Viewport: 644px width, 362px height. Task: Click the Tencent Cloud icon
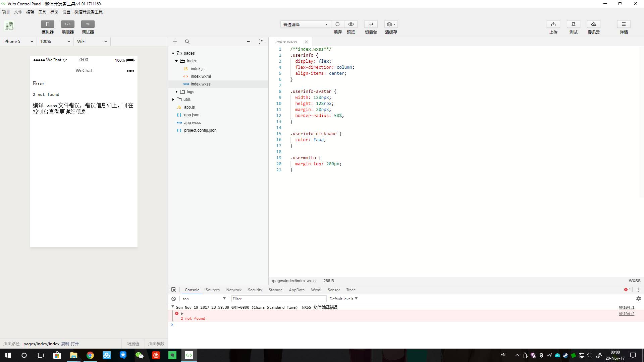[593, 24]
